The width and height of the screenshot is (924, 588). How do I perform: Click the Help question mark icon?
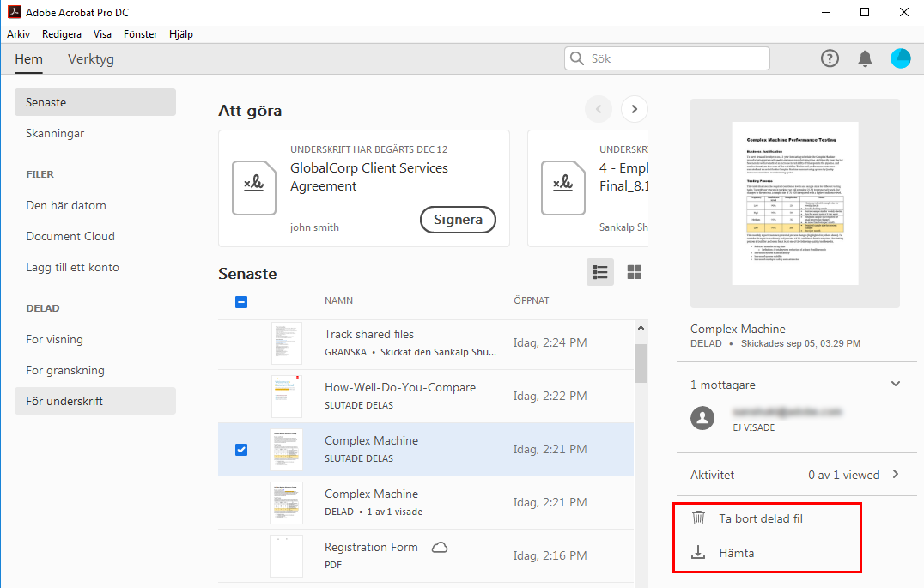coord(830,58)
